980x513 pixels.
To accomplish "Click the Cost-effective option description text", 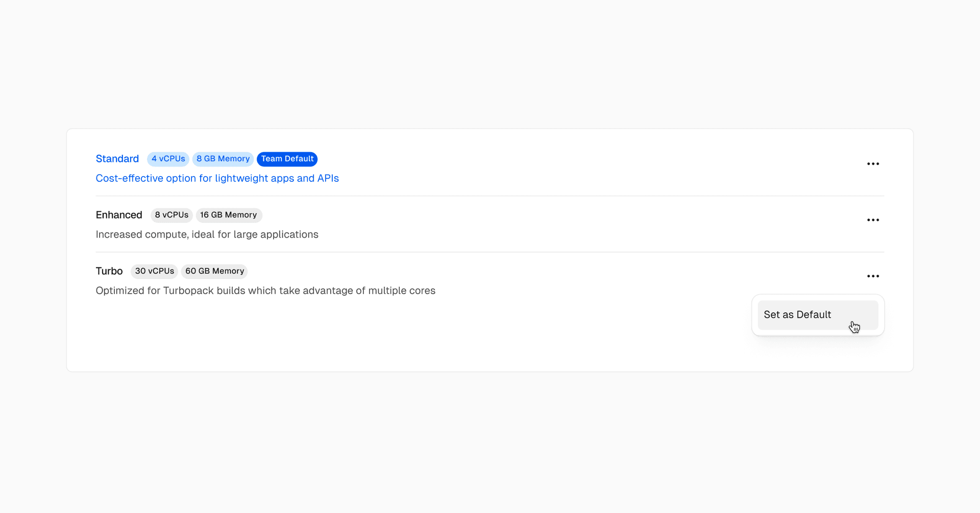I will click(217, 178).
